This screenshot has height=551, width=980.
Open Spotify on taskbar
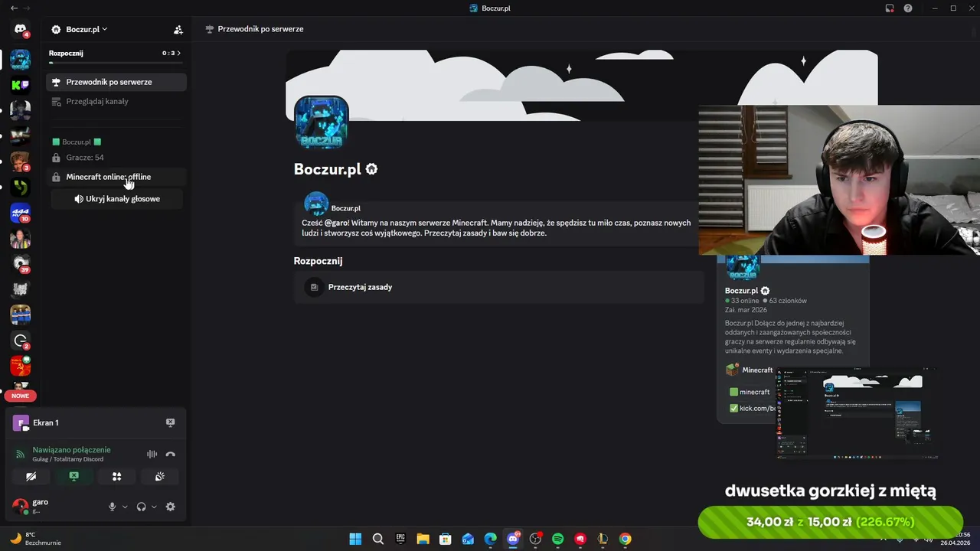pyautogui.click(x=558, y=539)
